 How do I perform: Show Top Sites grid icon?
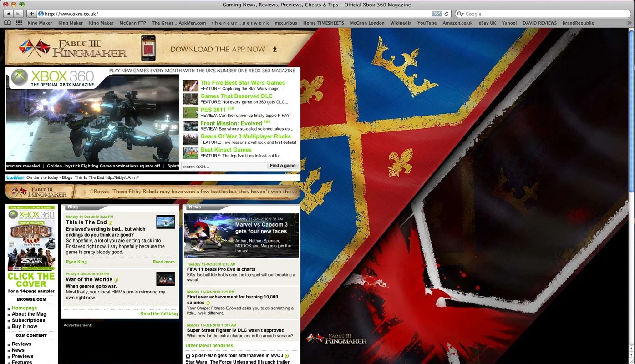[19, 23]
